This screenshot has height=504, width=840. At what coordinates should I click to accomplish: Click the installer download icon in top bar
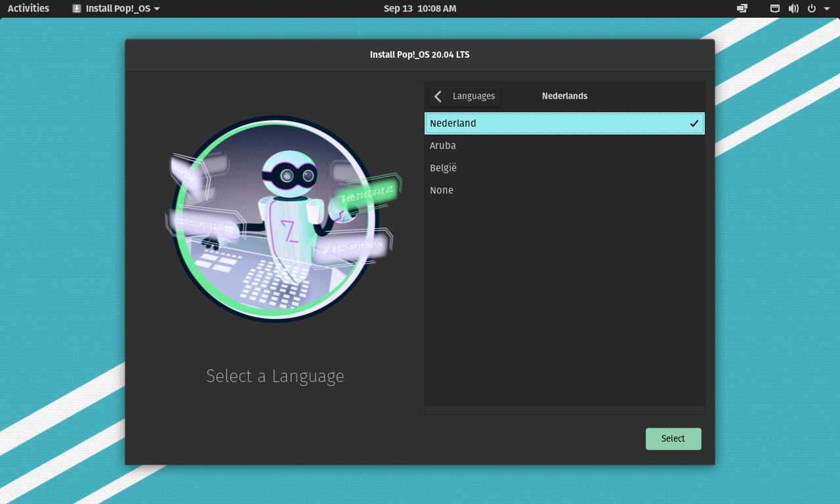pyautogui.click(x=77, y=9)
